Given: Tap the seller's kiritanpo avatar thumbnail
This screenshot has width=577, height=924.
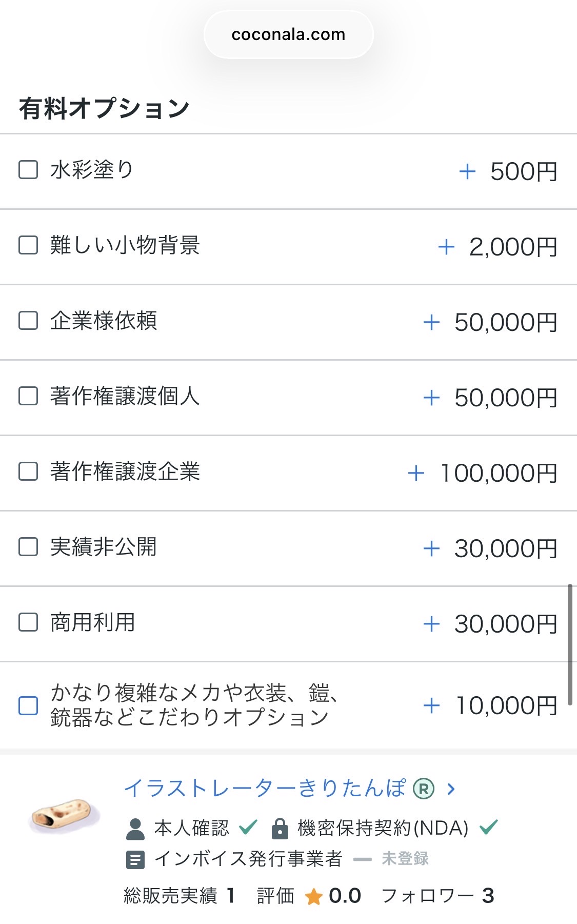Looking at the screenshot, I should point(64,816).
